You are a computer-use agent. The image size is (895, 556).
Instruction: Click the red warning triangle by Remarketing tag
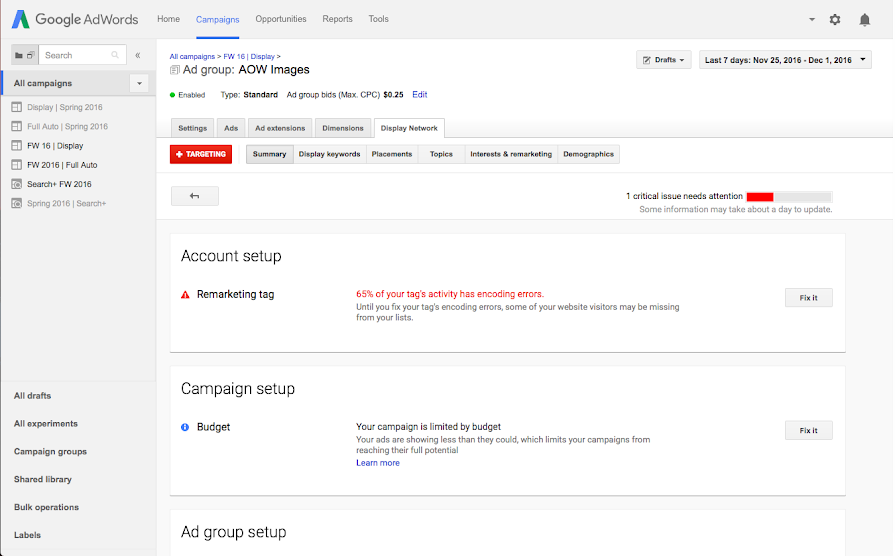tap(185, 295)
